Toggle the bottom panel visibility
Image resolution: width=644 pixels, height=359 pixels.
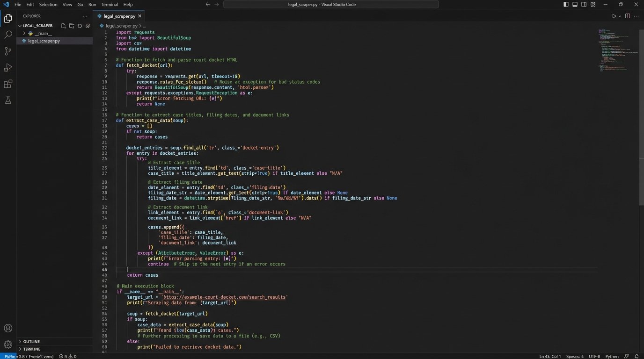[x=575, y=5]
